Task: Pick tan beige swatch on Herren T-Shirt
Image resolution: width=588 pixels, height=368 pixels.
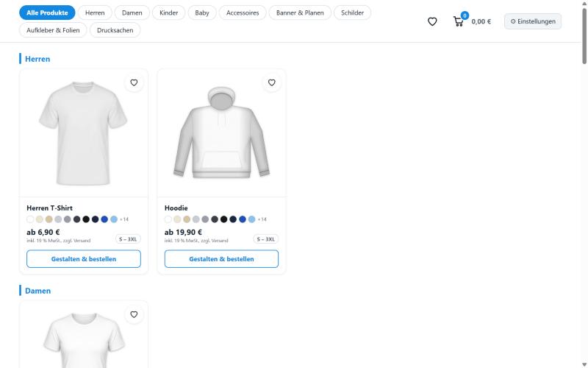Action: [x=49, y=219]
